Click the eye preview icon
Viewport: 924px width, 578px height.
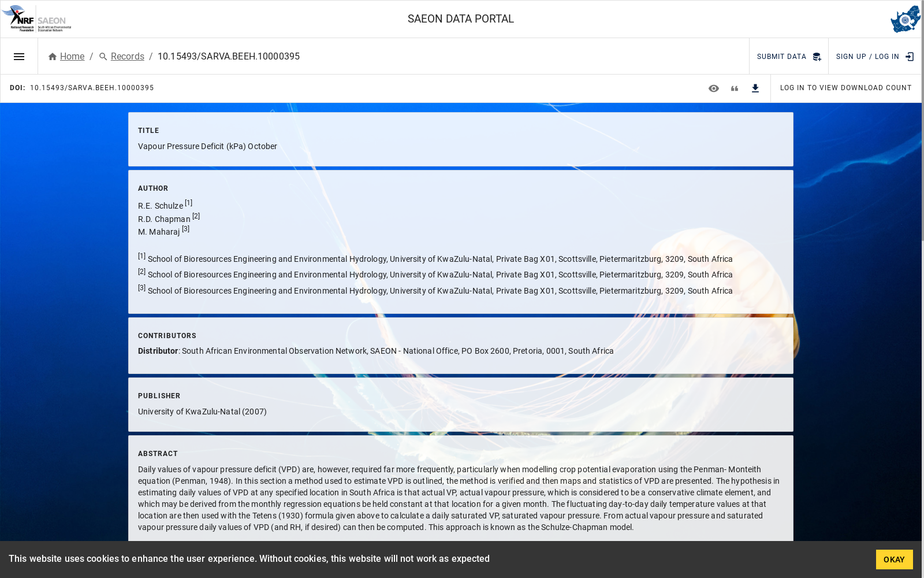[x=714, y=88]
